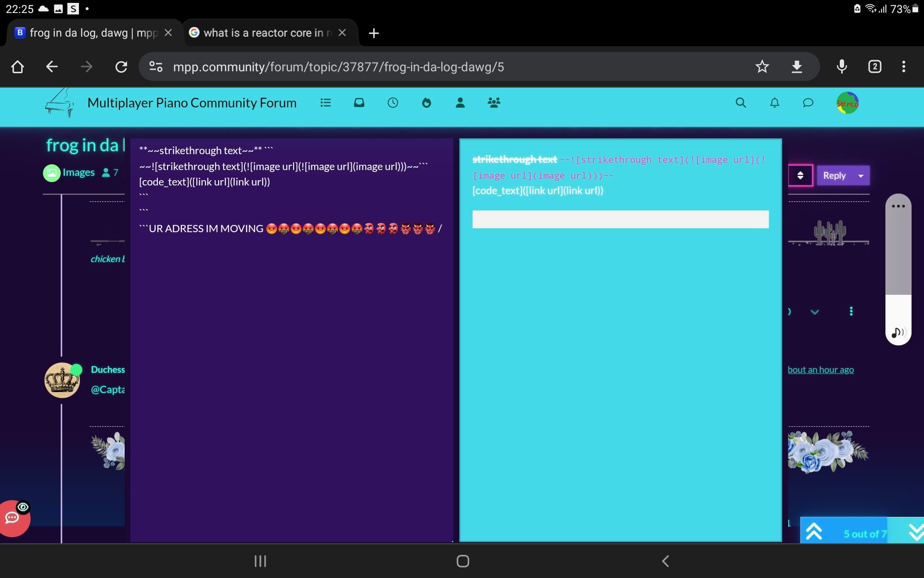Click the 'chicken b' italic link text
The image size is (924, 578).
pyautogui.click(x=108, y=259)
